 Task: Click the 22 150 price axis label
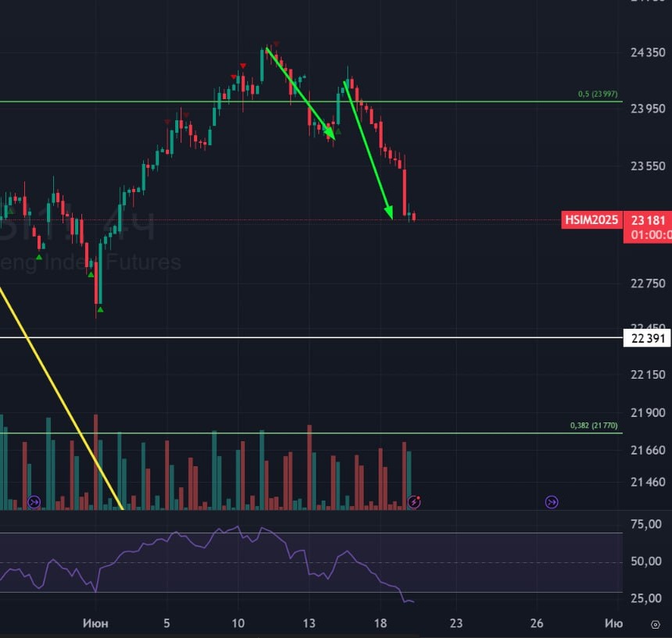(x=648, y=375)
